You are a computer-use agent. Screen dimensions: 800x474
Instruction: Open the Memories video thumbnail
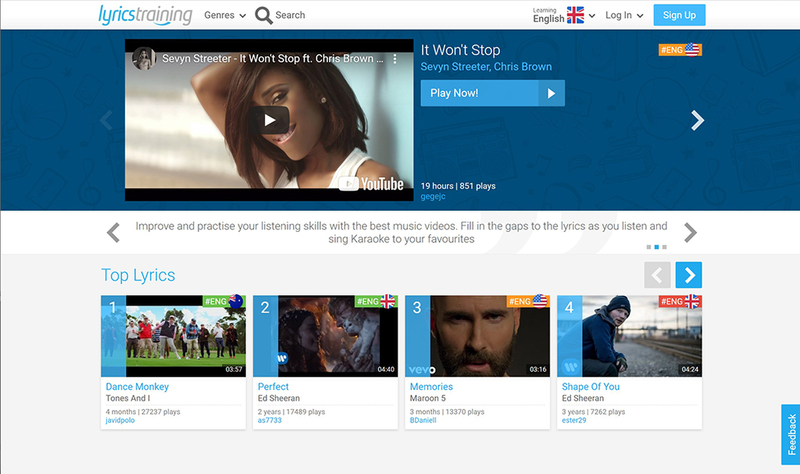478,336
